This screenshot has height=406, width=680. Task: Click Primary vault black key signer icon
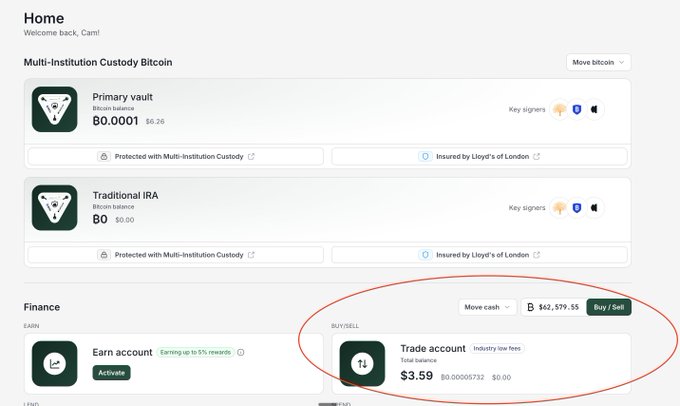tap(595, 109)
